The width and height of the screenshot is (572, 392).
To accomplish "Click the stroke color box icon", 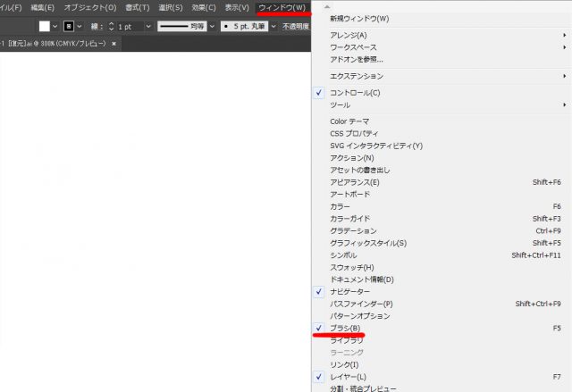I will (x=67, y=26).
